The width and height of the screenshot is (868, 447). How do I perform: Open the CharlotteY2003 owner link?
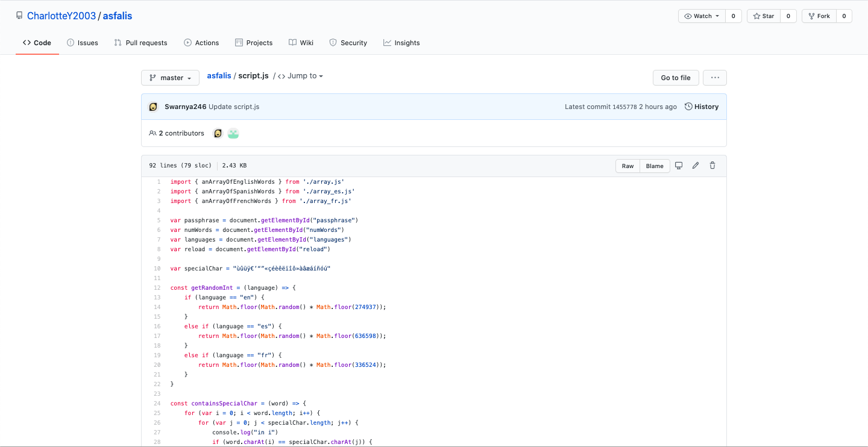click(x=61, y=16)
